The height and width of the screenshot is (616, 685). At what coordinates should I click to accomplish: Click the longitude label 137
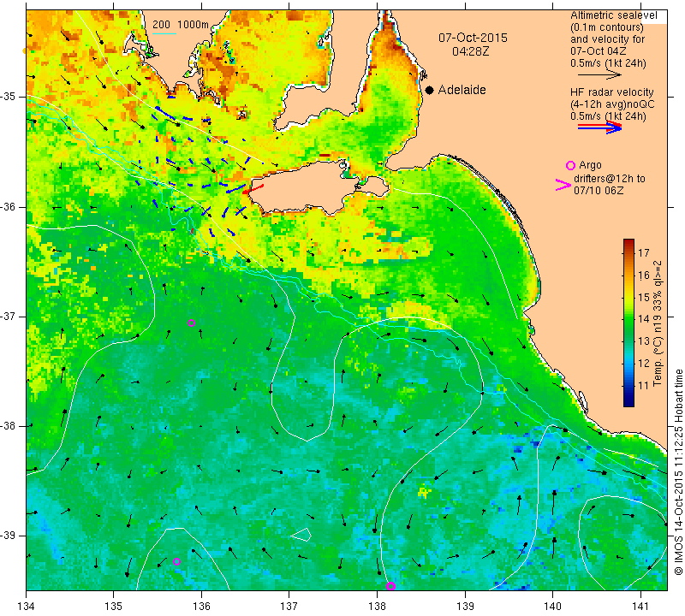289,607
